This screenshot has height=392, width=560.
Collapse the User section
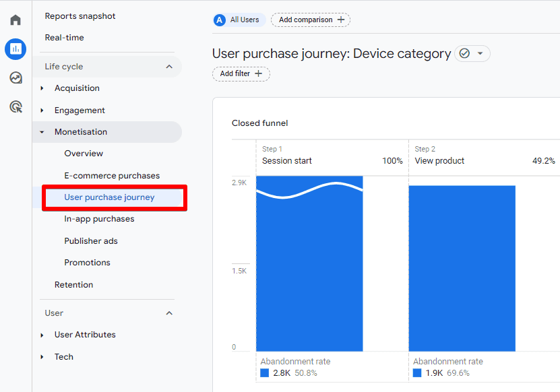tap(169, 313)
